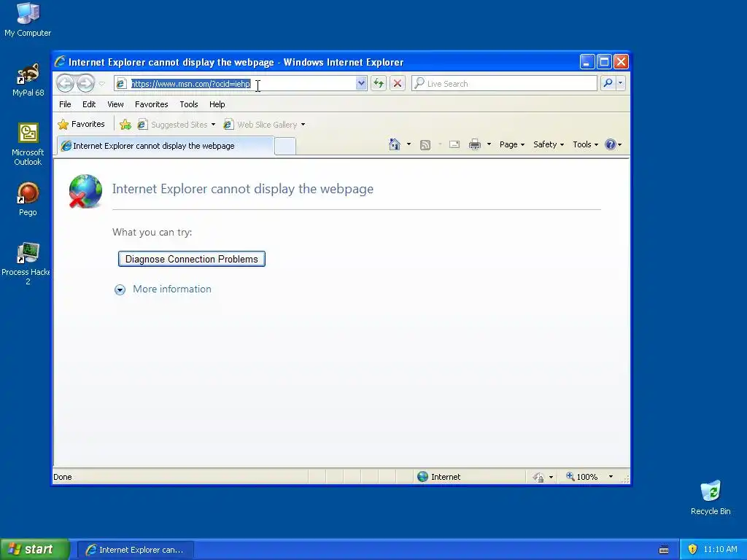Click Internet Explorer taskbar button
Image resolution: width=747 pixels, height=560 pixels.
135,550
